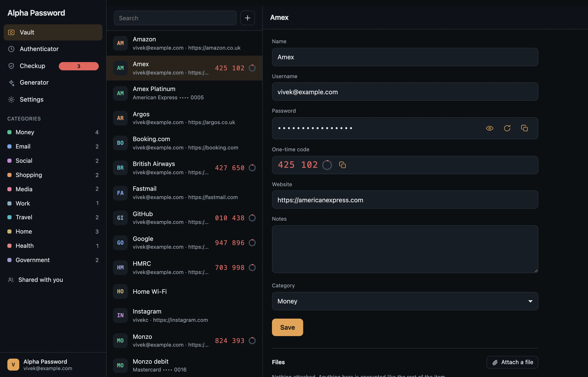The image size is (588, 377).
Task: Click the GitHub GI avatar icon
Action: (120, 218)
